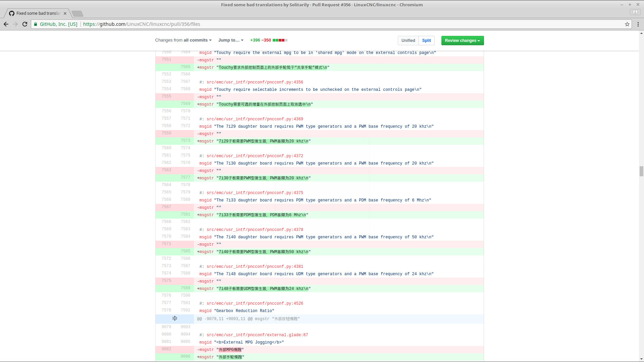This screenshot has height=362, width=644.
Task: Click new line number 7581
Action: coord(185,215)
